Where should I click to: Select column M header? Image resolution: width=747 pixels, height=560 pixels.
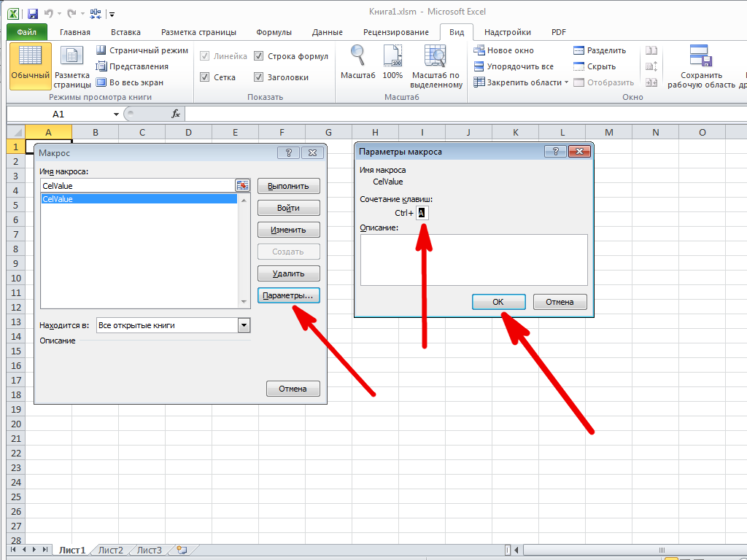coord(609,133)
